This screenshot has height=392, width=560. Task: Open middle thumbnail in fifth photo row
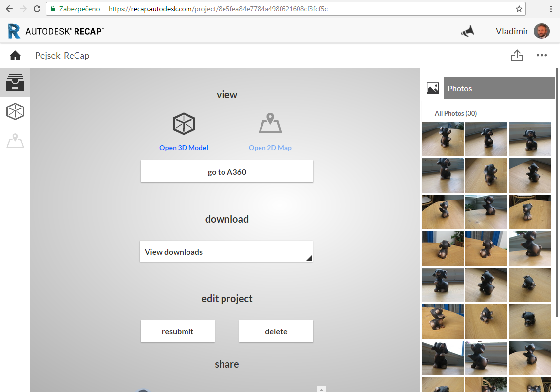(x=486, y=285)
